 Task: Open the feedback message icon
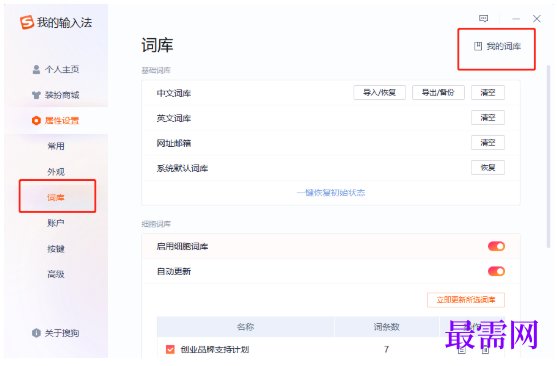(x=483, y=18)
